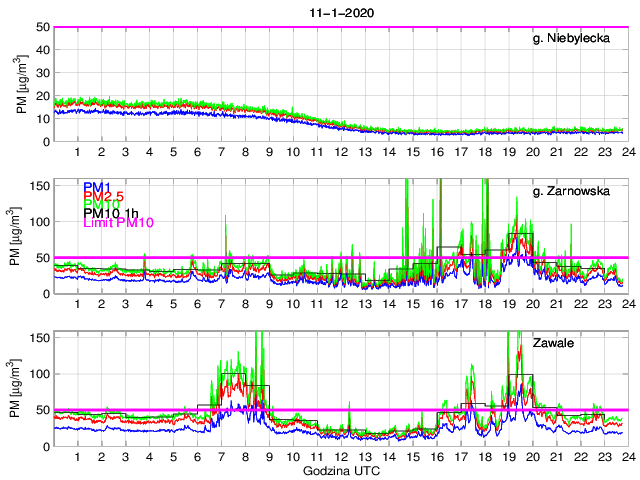
Task: Click hour tick 1 under the Zarnowska panel
Action: click(78, 303)
